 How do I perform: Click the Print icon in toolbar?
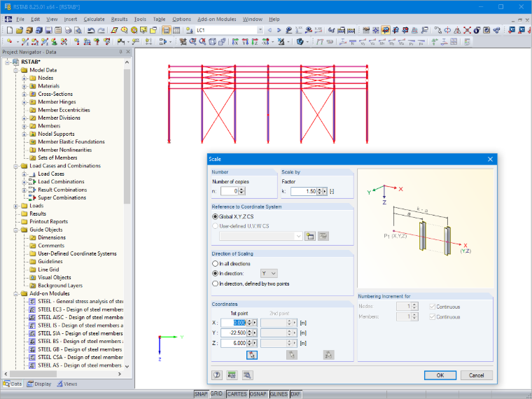[68, 30]
